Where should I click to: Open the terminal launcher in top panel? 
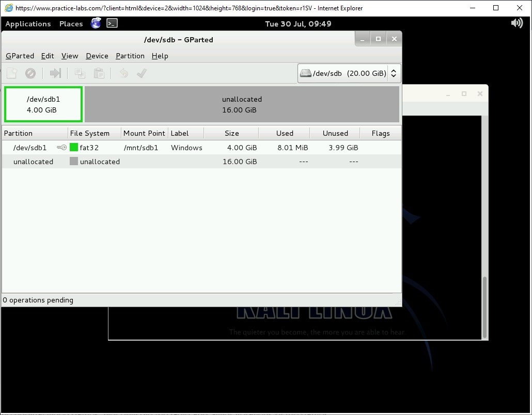pos(112,23)
